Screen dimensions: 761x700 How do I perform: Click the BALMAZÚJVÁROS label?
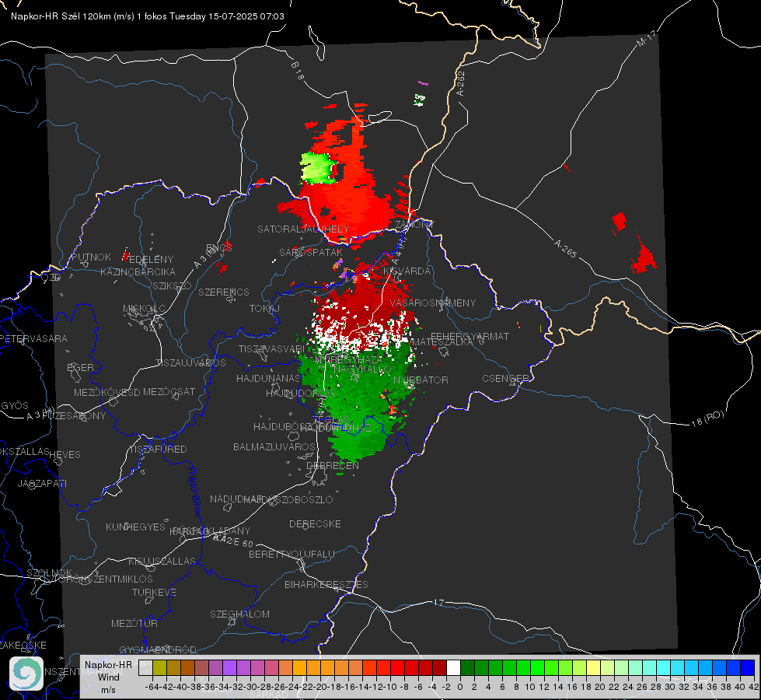coord(274,446)
